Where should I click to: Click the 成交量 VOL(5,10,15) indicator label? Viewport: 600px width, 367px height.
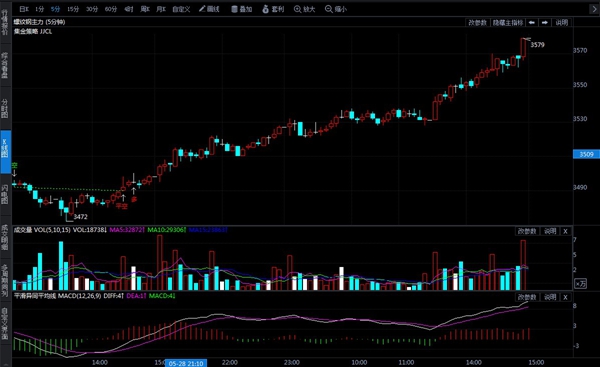tap(42, 230)
